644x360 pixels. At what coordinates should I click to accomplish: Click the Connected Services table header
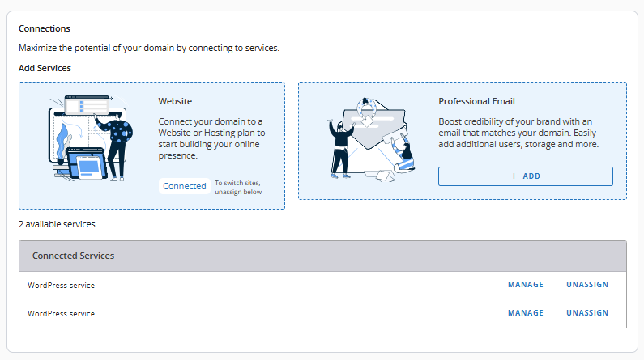(74, 256)
